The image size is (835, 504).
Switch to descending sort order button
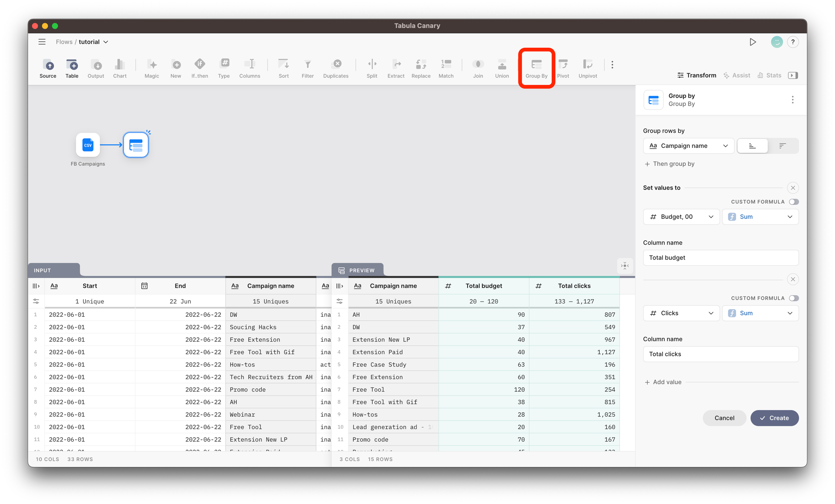pos(782,146)
